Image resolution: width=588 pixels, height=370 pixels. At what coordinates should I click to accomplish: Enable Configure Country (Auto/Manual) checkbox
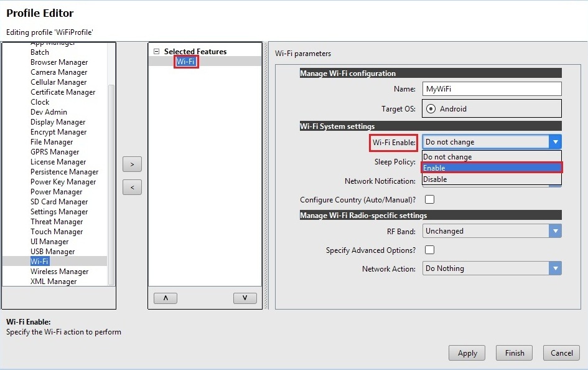(429, 200)
